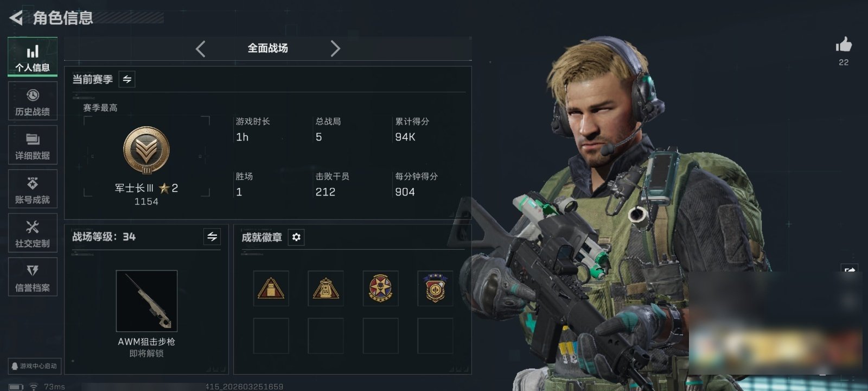Select the first triangle achievement badge
The height and width of the screenshot is (391, 868).
click(271, 288)
